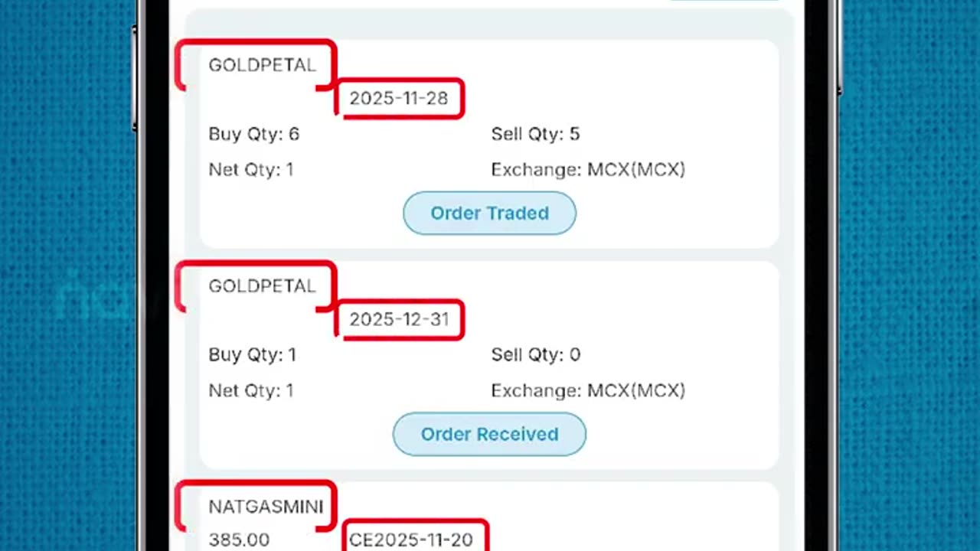Click the partially visible button at top right

coord(724,2)
